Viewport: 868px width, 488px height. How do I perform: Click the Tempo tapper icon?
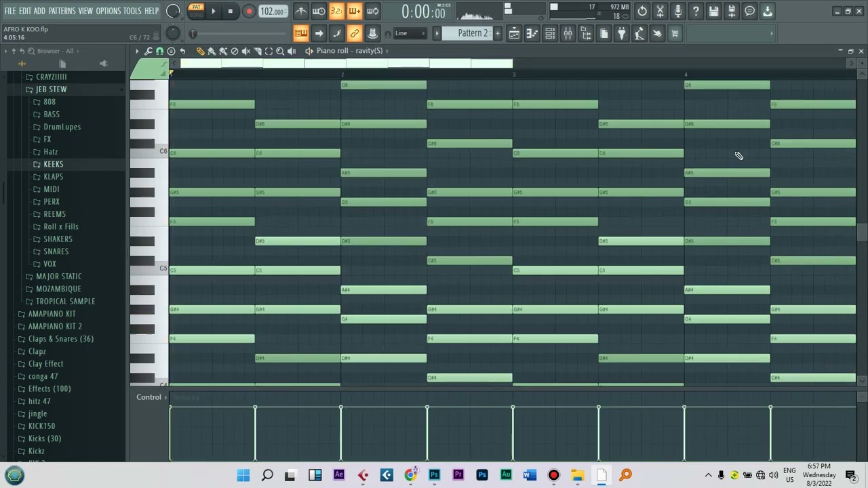tap(639, 33)
